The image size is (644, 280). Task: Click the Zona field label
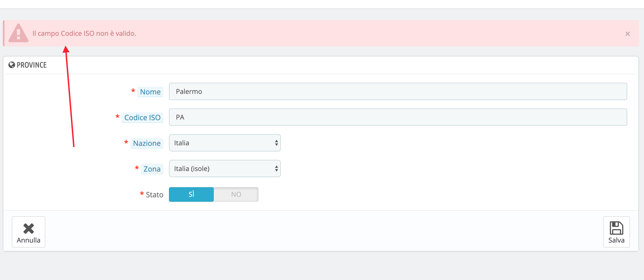coord(152,169)
